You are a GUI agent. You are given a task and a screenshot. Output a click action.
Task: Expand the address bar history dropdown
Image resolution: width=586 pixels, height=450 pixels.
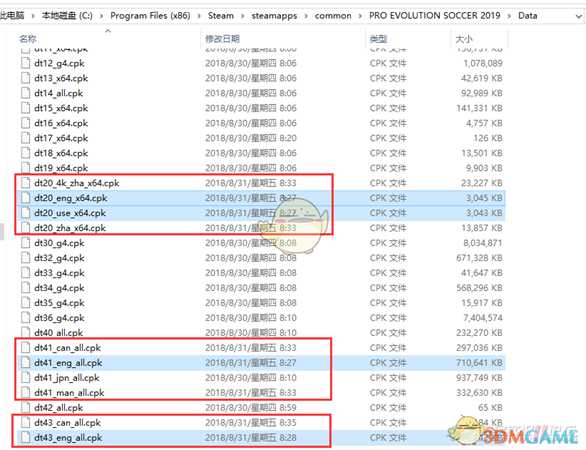coord(579,16)
